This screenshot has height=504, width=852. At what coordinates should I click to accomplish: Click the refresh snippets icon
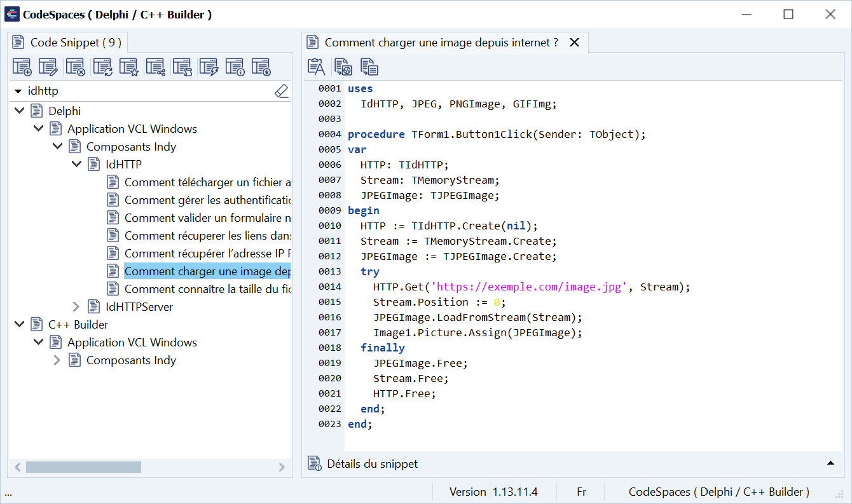pyautogui.click(x=102, y=67)
